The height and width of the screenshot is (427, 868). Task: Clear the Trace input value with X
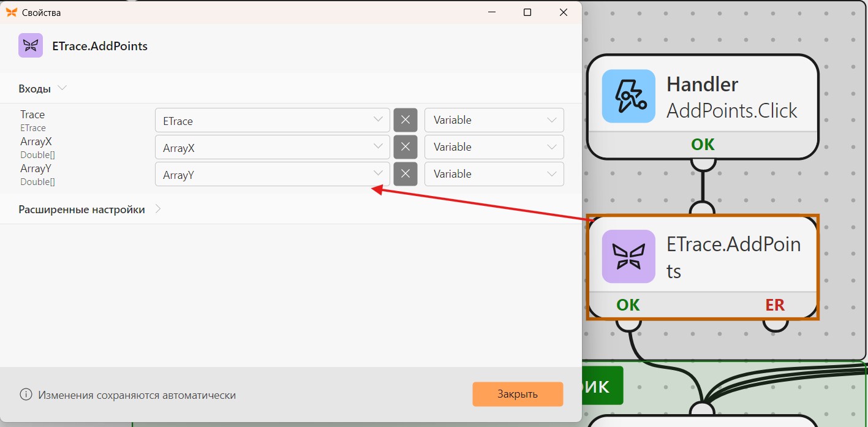point(406,120)
